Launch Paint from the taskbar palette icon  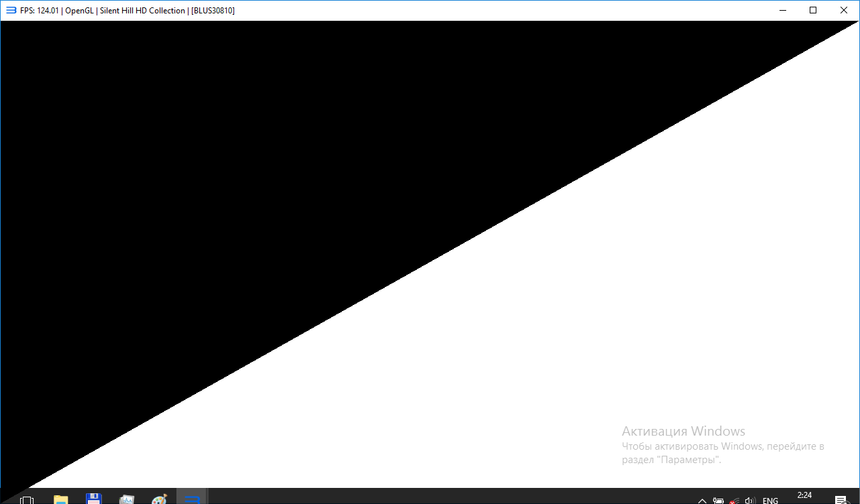point(159,499)
